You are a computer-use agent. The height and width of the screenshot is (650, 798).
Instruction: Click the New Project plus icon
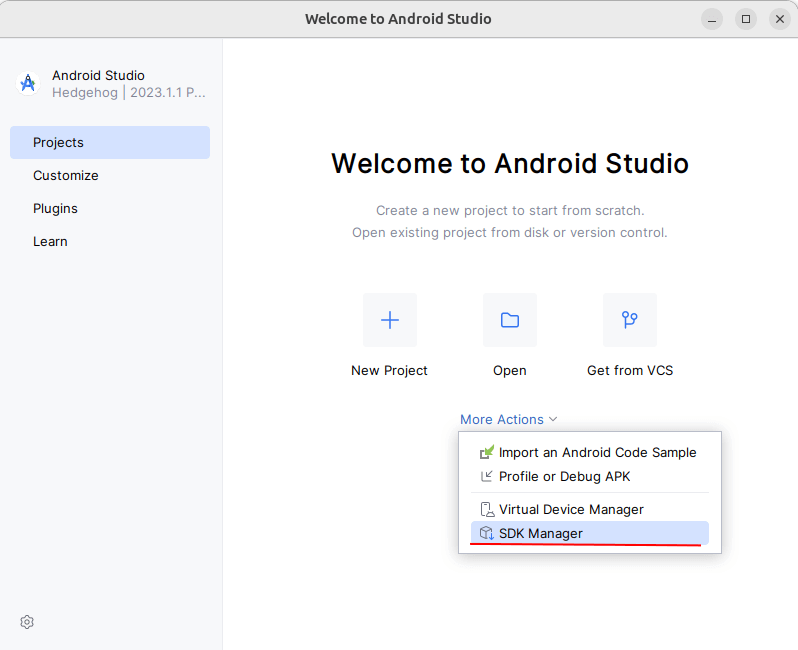pos(390,320)
